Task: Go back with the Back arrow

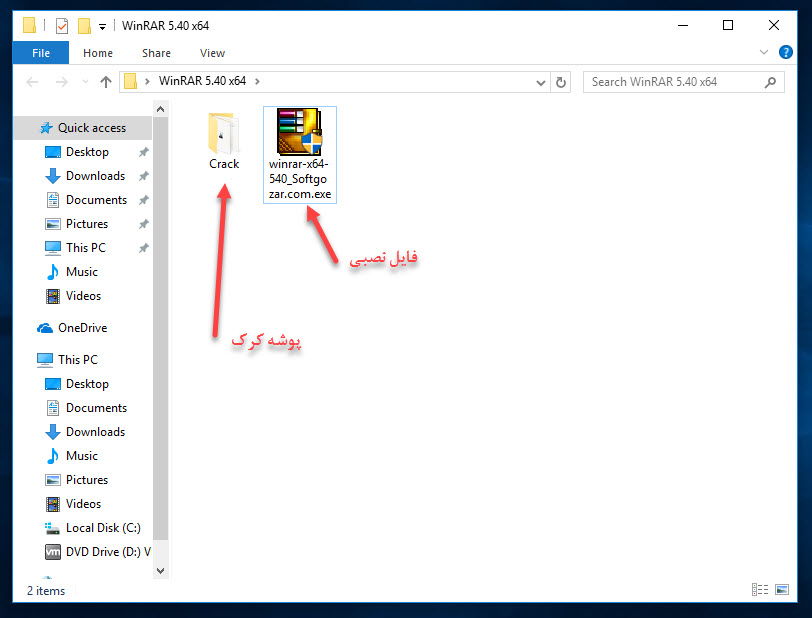Action: (x=32, y=82)
